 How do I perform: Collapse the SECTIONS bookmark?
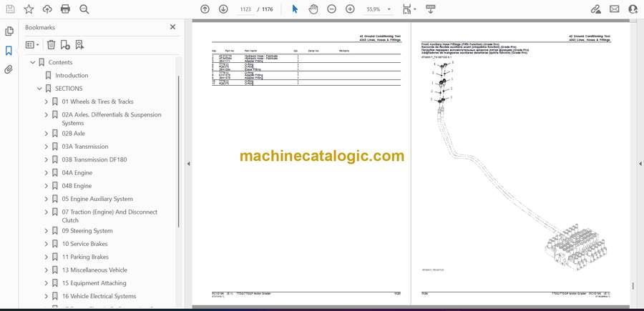click(x=39, y=89)
